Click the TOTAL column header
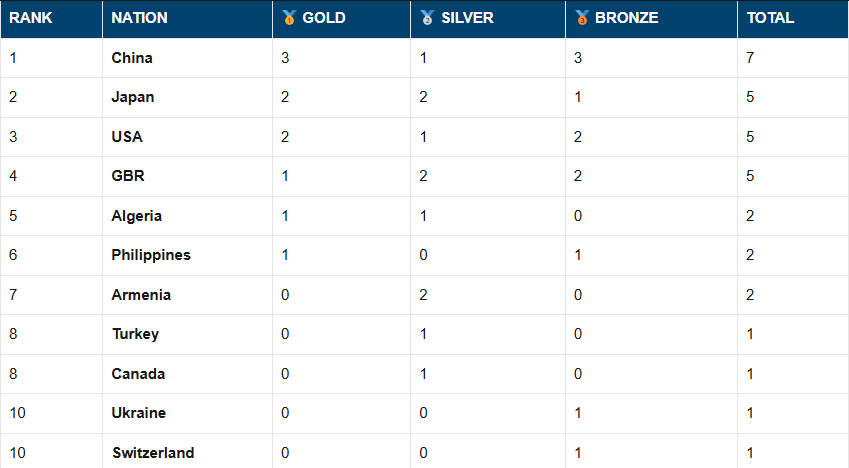The height and width of the screenshot is (468, 849). coord(770,18)
